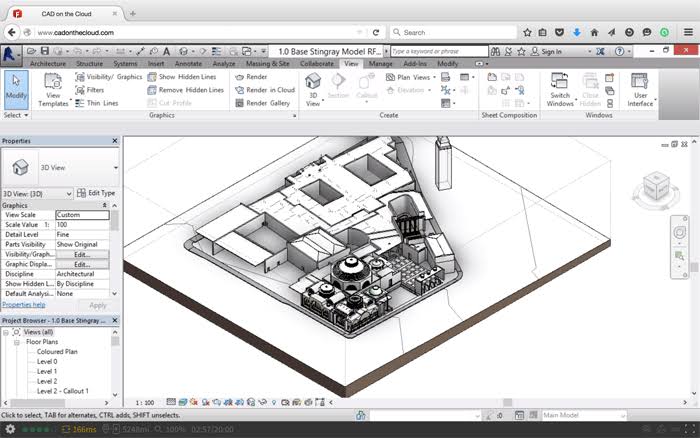Click the View Scale 'Custom' value field

82,215
